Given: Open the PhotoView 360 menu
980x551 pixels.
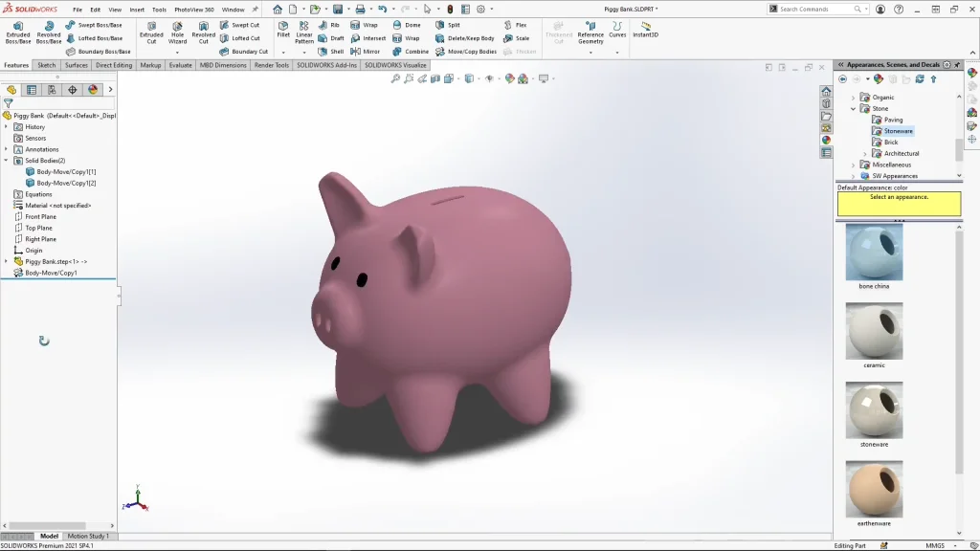Looking at the screenshot, I should (193, 10).
